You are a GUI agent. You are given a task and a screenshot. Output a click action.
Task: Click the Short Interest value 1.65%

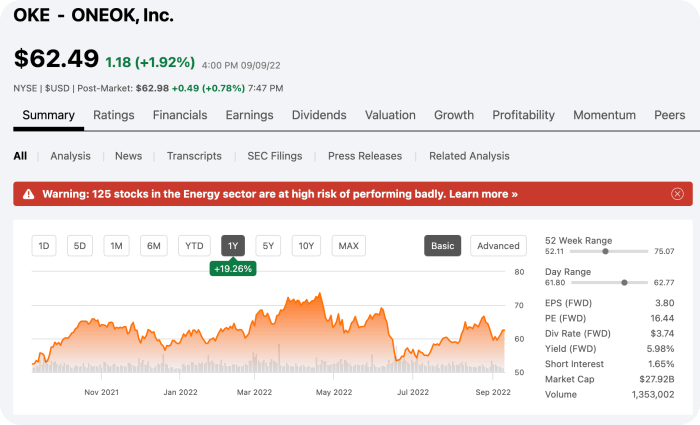[661, 364]
